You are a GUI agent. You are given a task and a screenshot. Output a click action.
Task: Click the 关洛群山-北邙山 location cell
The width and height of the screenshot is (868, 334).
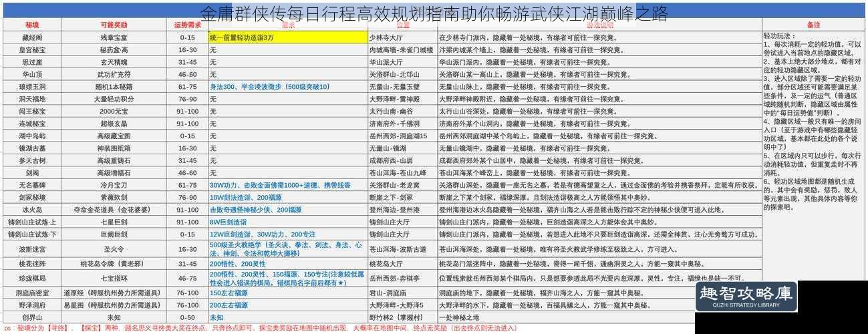[x=402, y=74]
